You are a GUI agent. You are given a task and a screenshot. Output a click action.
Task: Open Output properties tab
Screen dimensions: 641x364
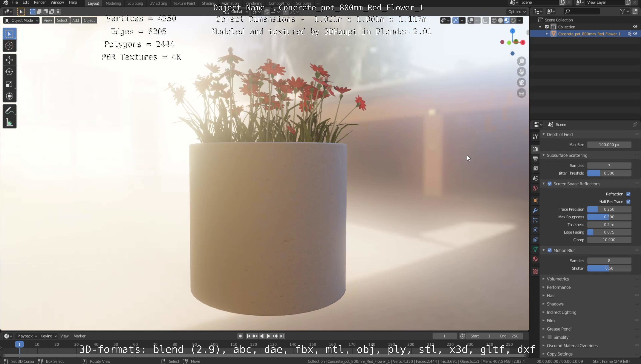[x=535, y=159]
